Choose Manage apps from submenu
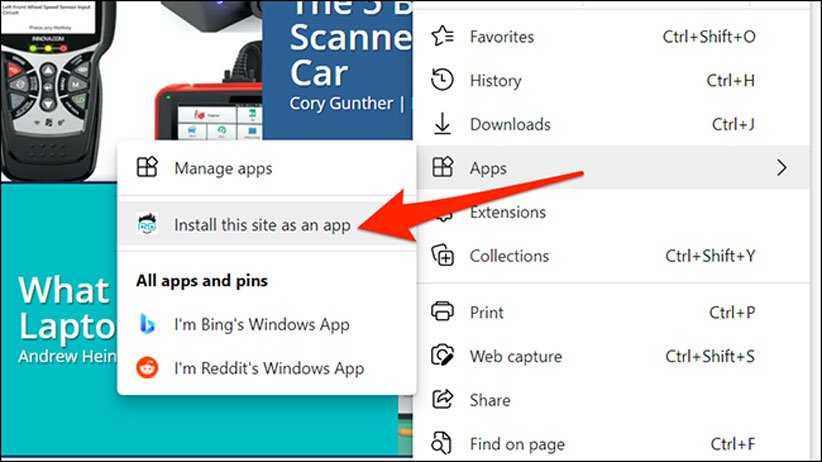Viewport: 822px width, 462px height. click(x=223, y=168)
